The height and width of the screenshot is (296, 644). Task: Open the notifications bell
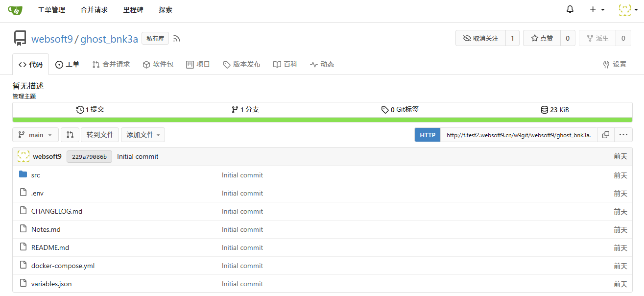[570, 10]
